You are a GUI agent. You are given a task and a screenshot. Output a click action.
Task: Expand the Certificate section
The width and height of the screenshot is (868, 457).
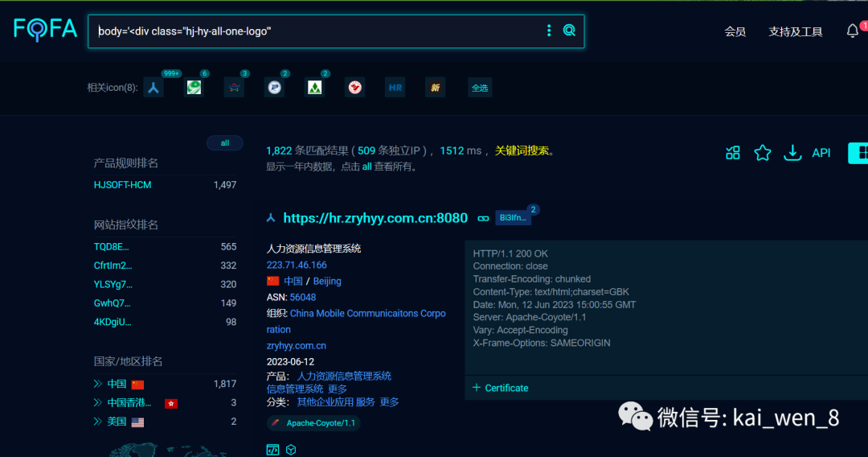[x=501, y=388]
